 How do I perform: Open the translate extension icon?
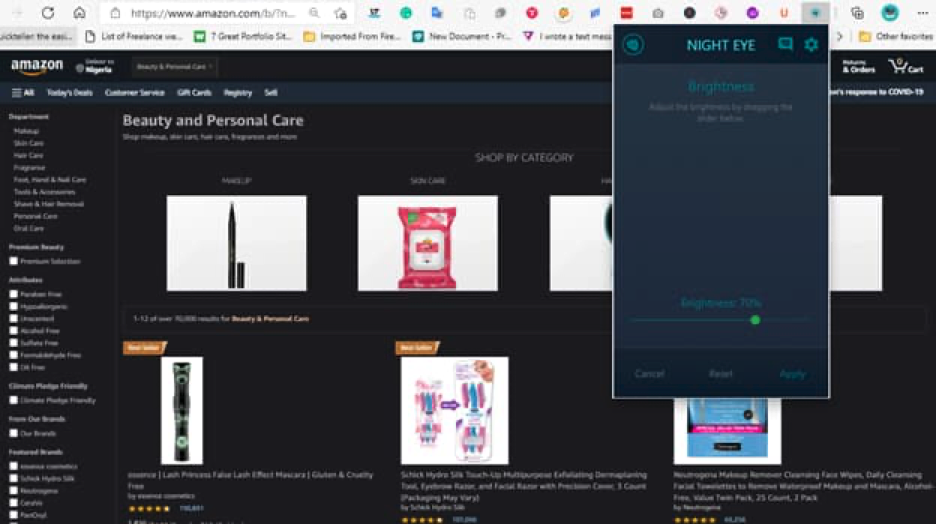[436, 13]
